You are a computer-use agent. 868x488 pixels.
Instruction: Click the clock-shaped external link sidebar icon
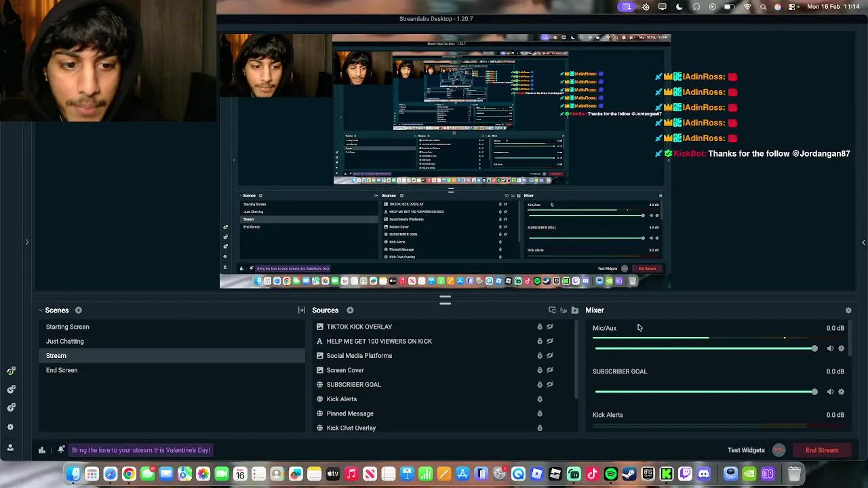(11, 390)
